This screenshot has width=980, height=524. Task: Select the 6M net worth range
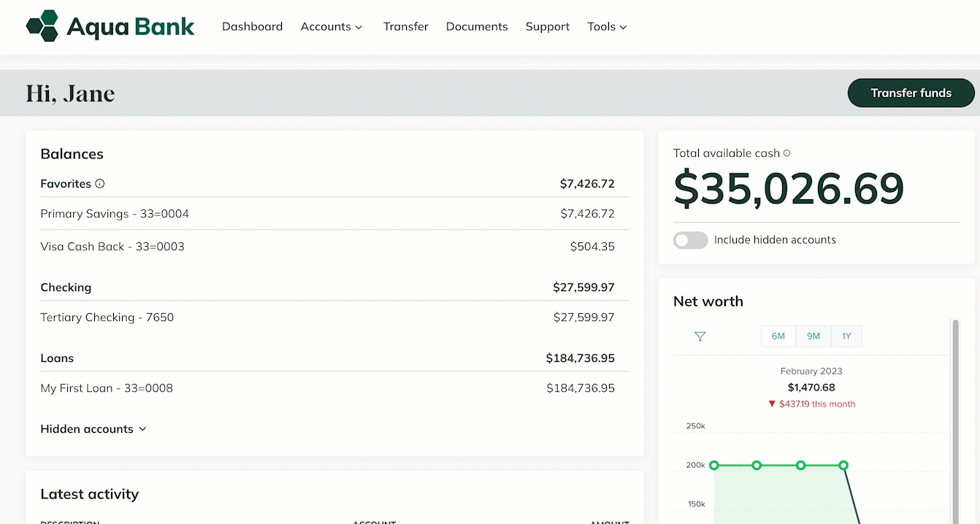tap(778, 336)
